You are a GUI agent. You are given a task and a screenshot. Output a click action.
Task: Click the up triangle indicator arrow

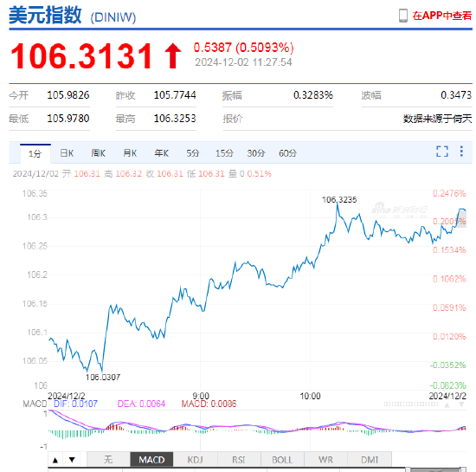point(55,460)
